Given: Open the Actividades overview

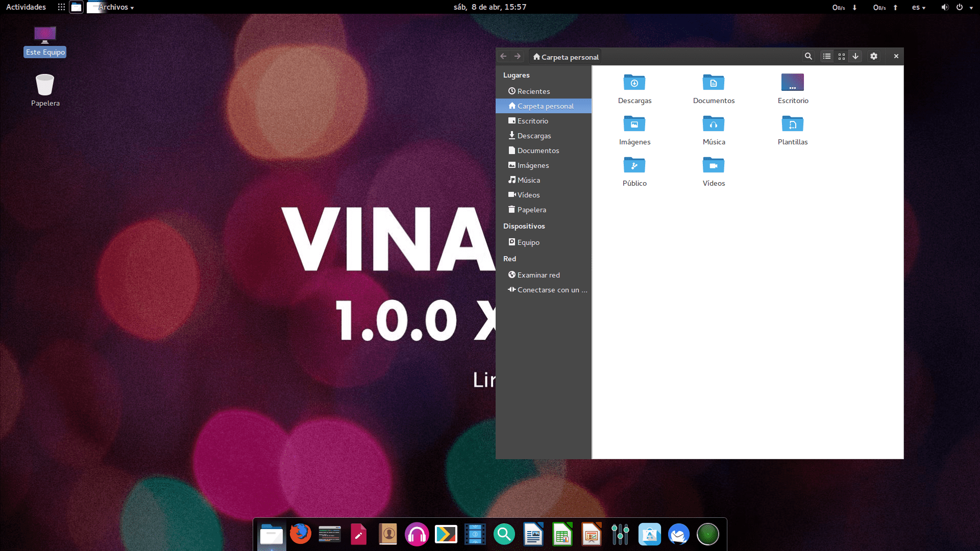Looking at the screenshot, I should [26, 7].
